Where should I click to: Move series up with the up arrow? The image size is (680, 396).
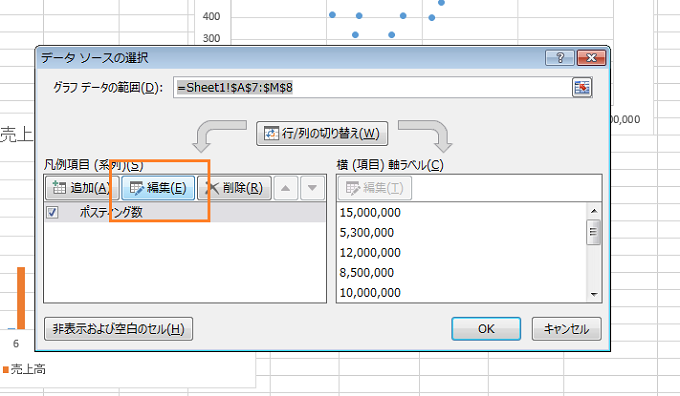(285, 188)
